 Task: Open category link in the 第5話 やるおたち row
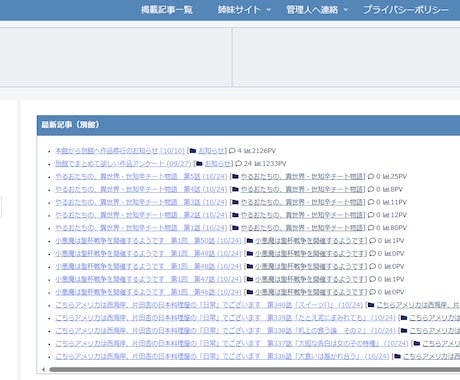tap(302, 176)
